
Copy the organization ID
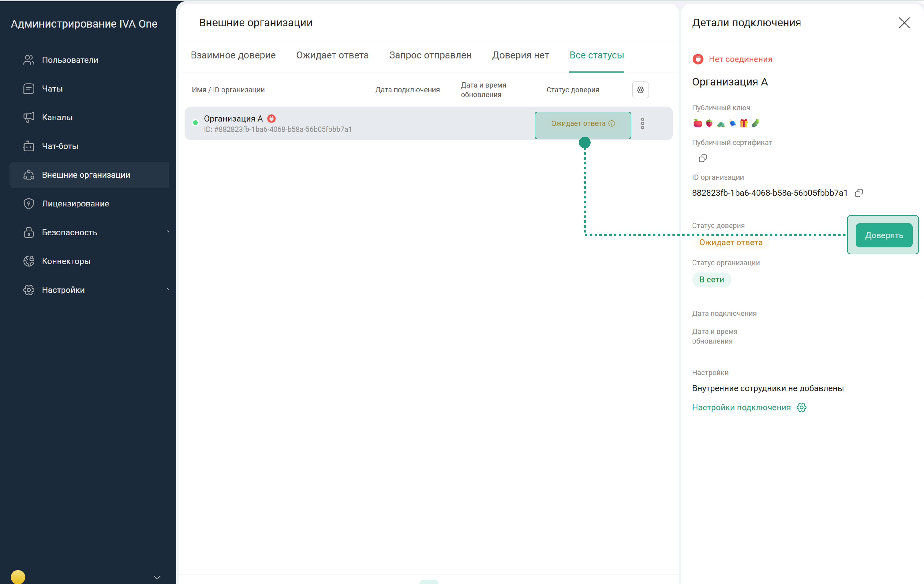(858, 193)
